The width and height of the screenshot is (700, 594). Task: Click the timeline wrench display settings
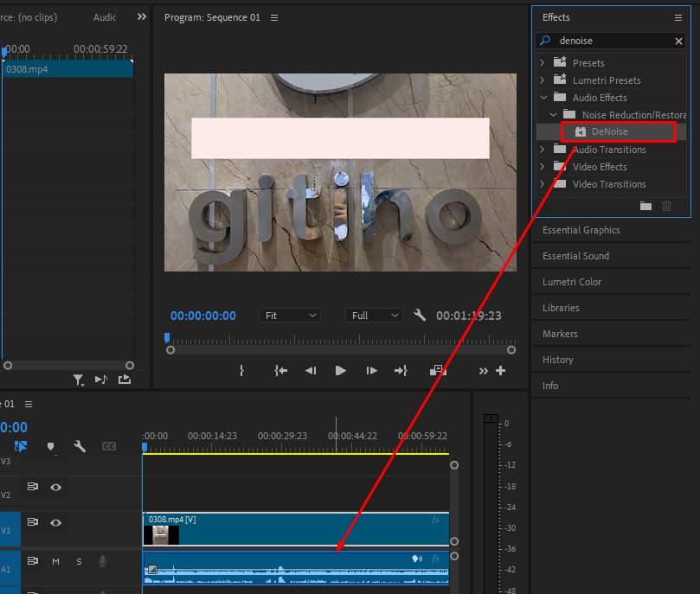[80, 447]
